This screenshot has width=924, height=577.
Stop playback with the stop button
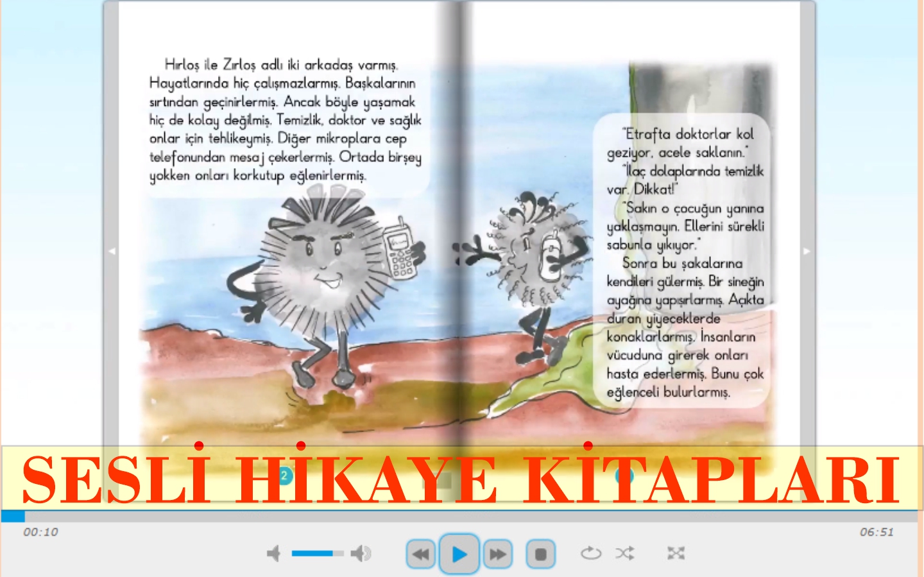pos(540,554)
